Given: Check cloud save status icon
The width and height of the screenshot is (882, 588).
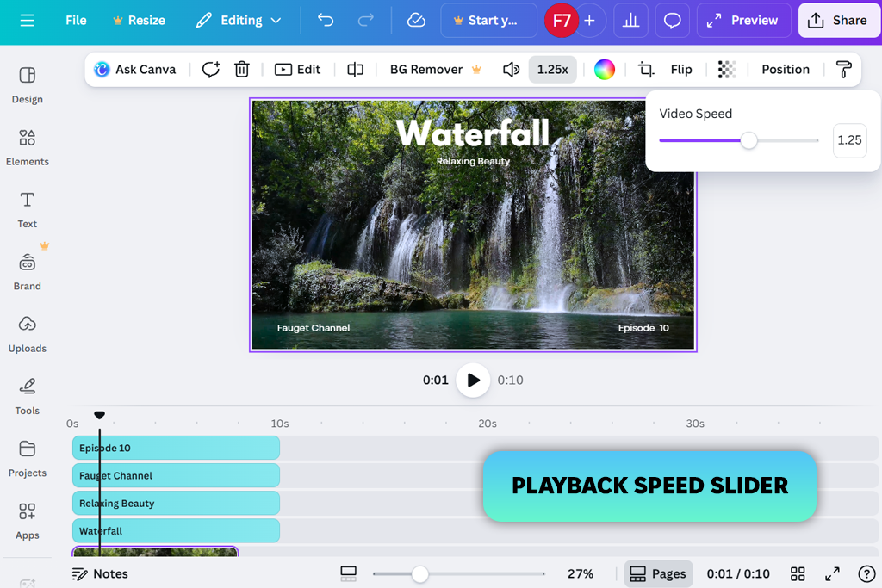Looking at the screenshot, I should coord(416,21).
